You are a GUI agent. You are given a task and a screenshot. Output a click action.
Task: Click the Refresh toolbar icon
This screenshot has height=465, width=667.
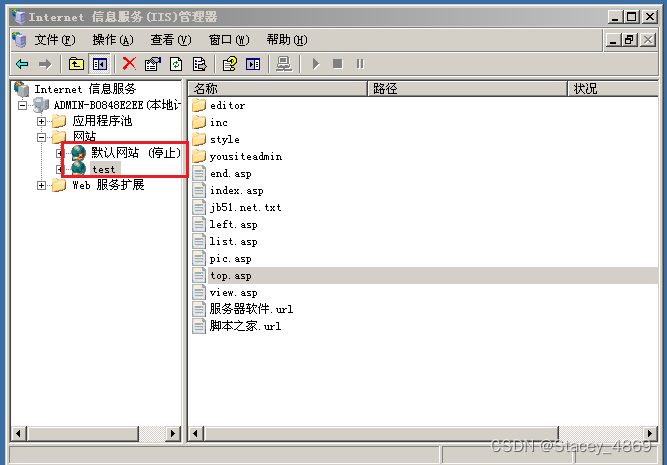tap(176, 64)
